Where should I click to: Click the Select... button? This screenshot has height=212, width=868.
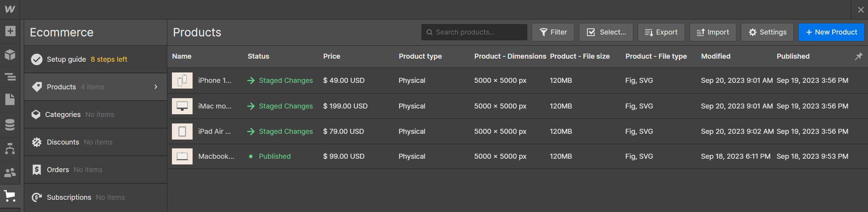606,32
